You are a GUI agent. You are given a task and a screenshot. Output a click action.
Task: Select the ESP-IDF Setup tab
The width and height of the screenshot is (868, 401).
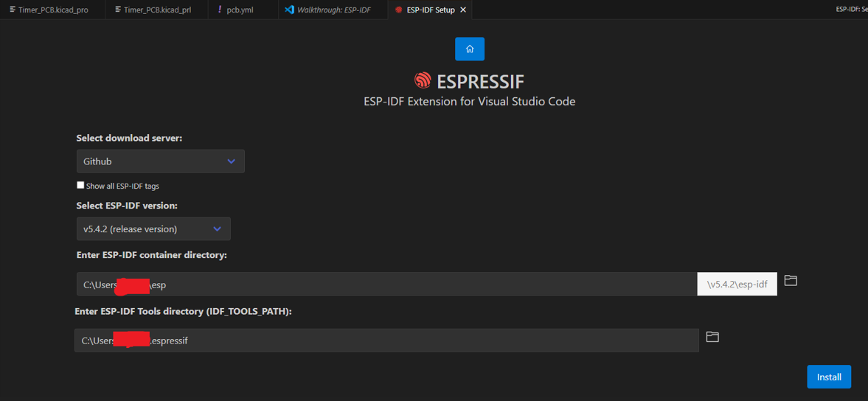click(x=431, y=10)
